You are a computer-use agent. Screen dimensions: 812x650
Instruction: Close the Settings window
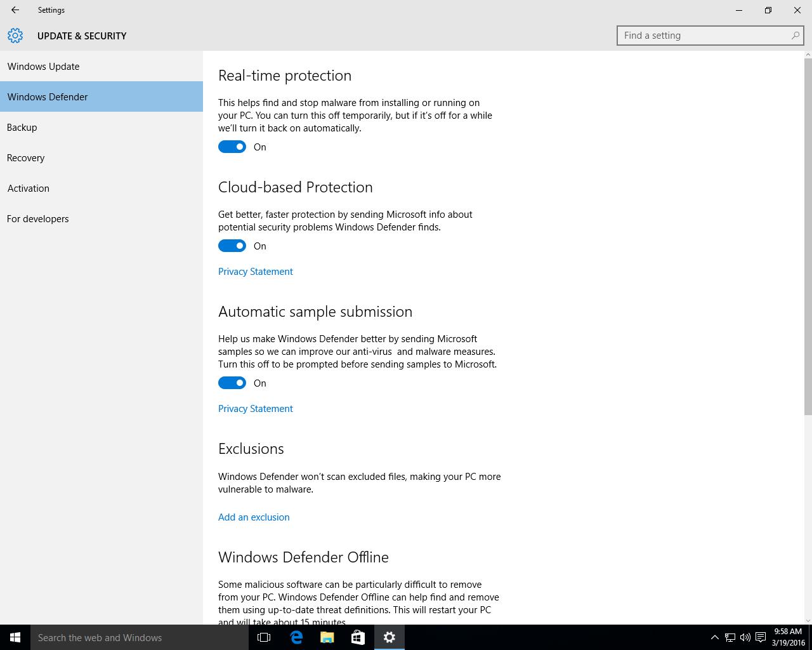(x=797, y=10)
